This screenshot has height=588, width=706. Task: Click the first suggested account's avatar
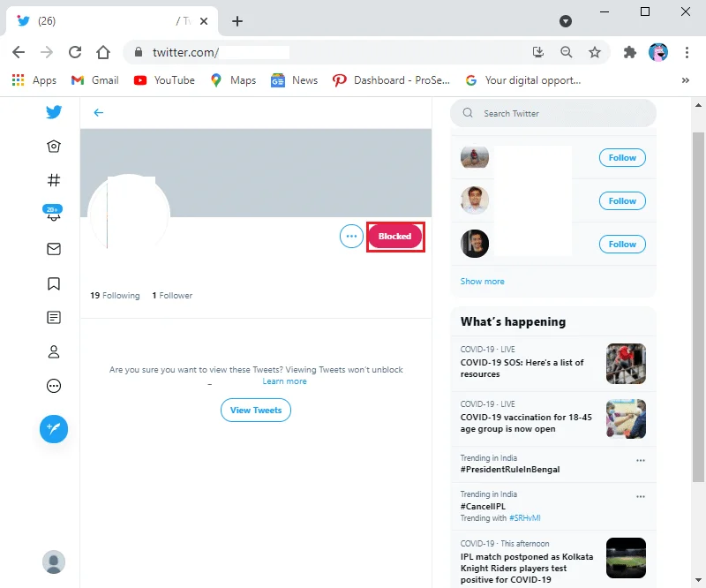[x=475, y=157]
